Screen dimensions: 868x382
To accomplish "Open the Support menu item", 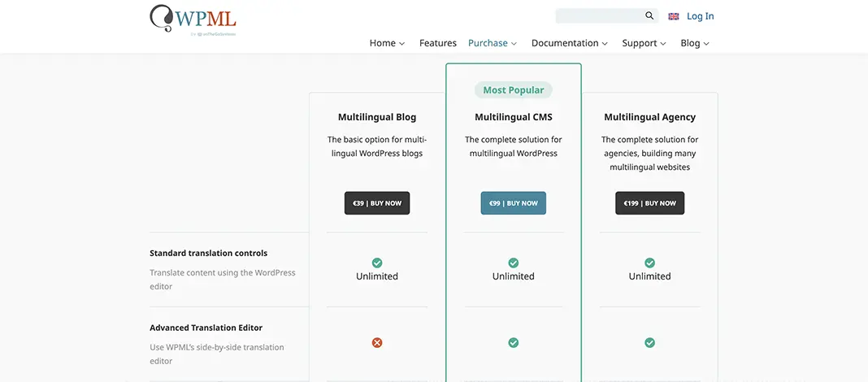I will click(640, 43).
